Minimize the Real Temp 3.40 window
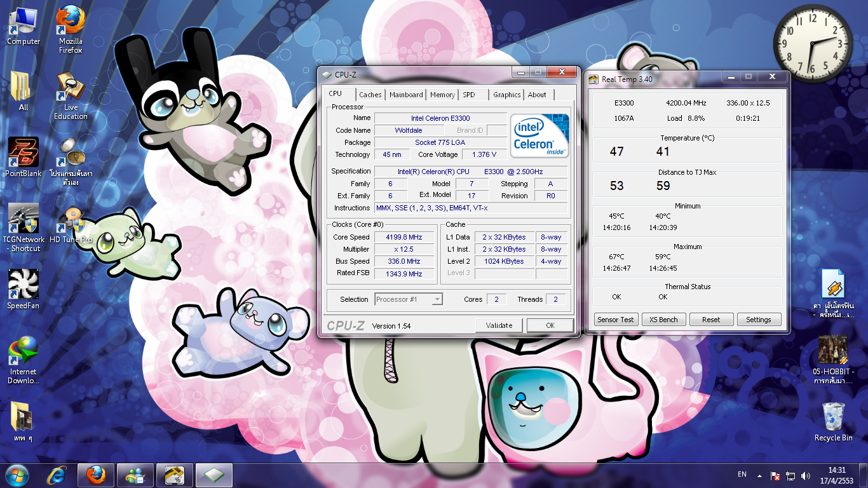868x488 pixels. 730,76
